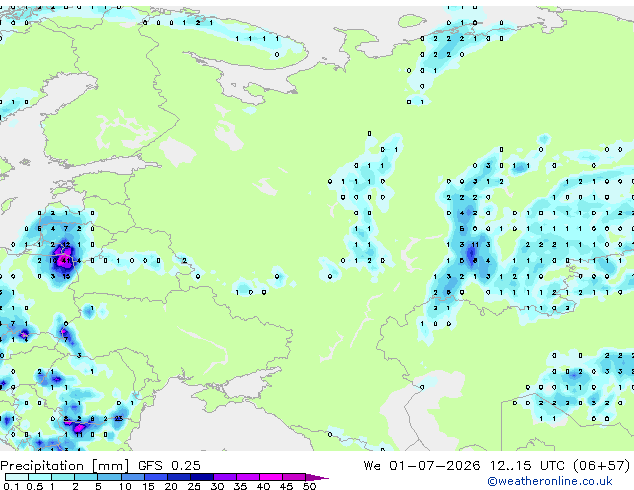Pick the 15–20 mm blue legend swatch
This screenshot has height=490, width=634.
click(x=155, y=477)
